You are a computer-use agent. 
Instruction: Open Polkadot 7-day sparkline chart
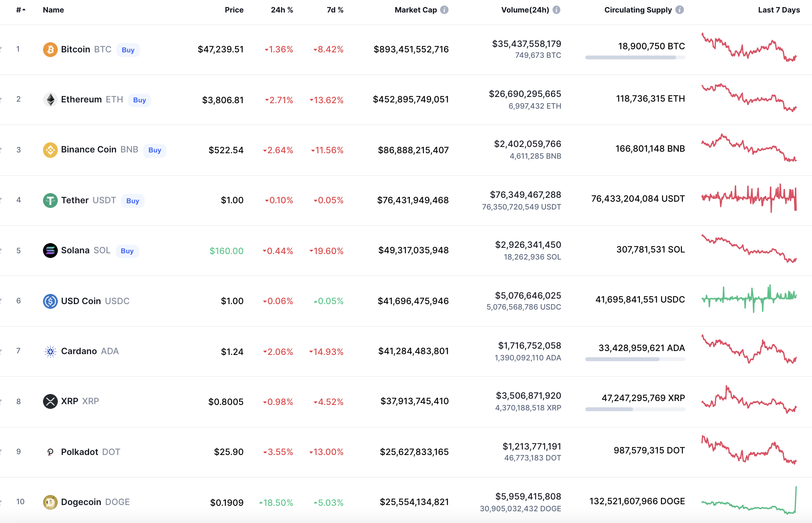[x=749, y=450]
